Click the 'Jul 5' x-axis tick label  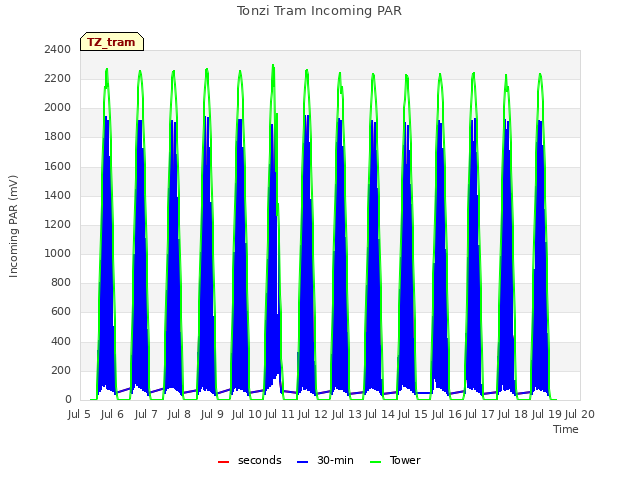[x=79, y=414]
